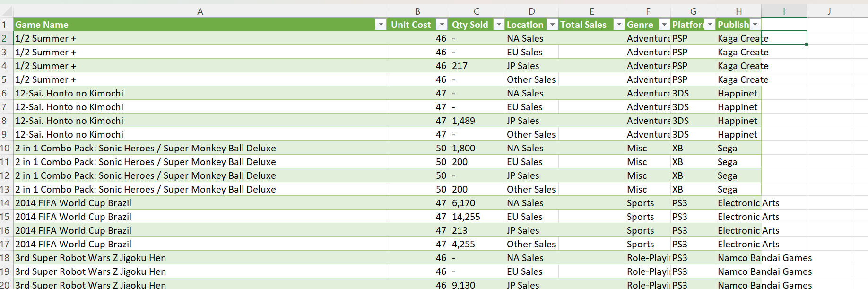
Task: Click the Select All corner triangle
Action: [x=7, y=10]
